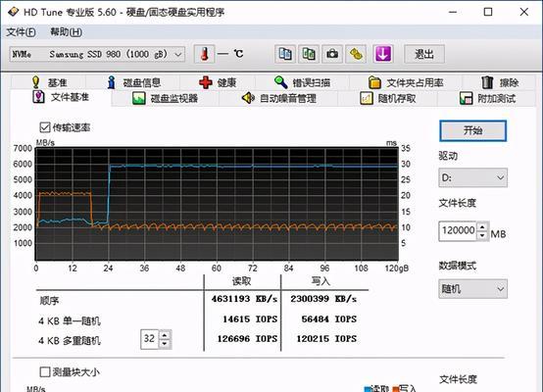Open the 健康 health tab
The image size is (543, 392).
pyautogui.click(x=218, y=82)
